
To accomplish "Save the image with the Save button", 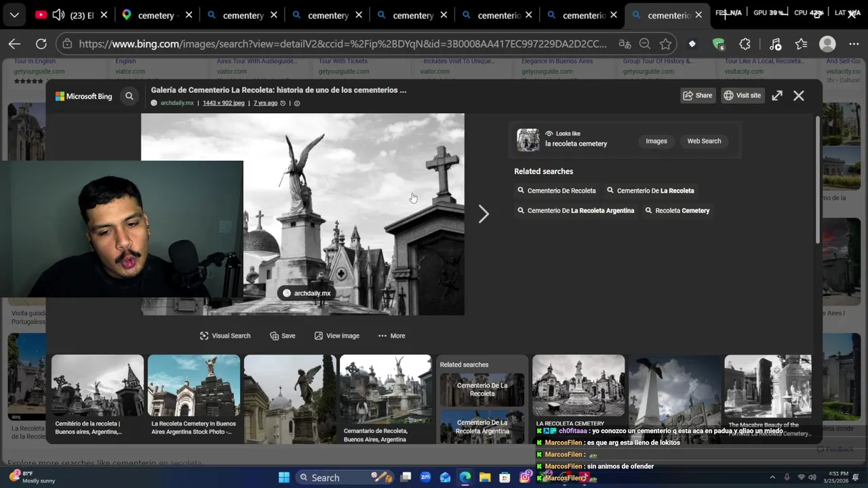I will click(283, 335).
